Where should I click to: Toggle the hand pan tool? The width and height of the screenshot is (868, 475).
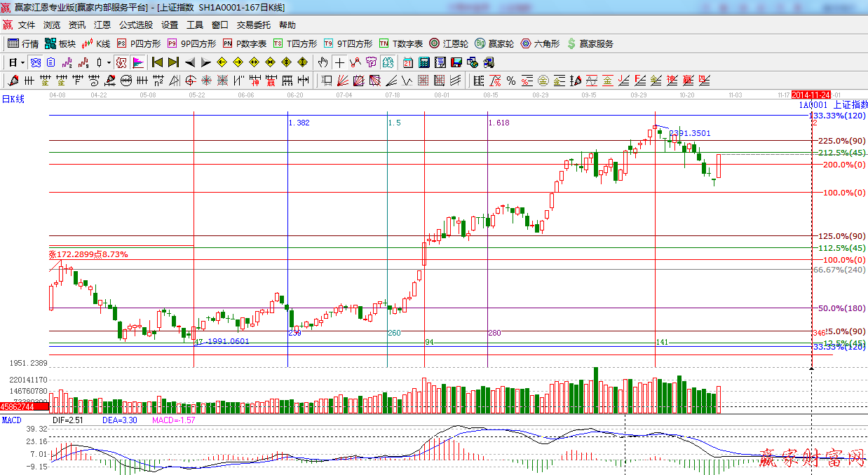click(x=323, y=62)
